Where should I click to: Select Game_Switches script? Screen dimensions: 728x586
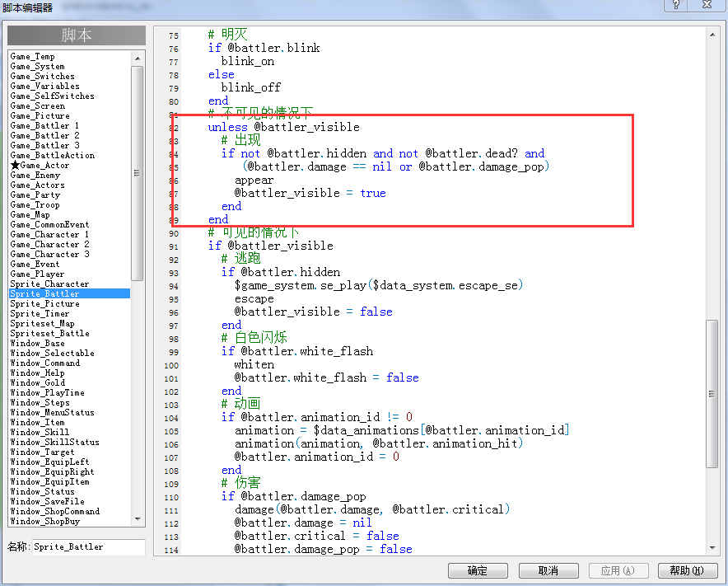tap(42, 76)
